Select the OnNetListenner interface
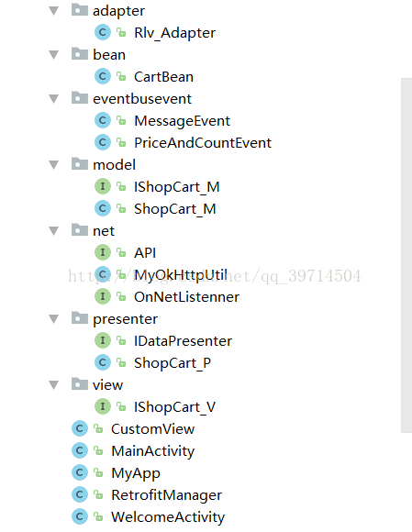412x532 pixels. [x=186, y=297]
